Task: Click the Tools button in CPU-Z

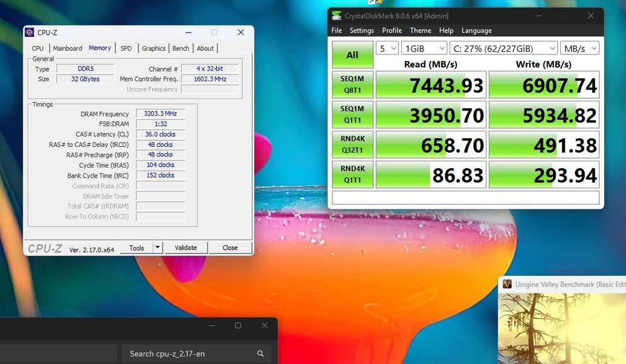Action: click(136, 248)
